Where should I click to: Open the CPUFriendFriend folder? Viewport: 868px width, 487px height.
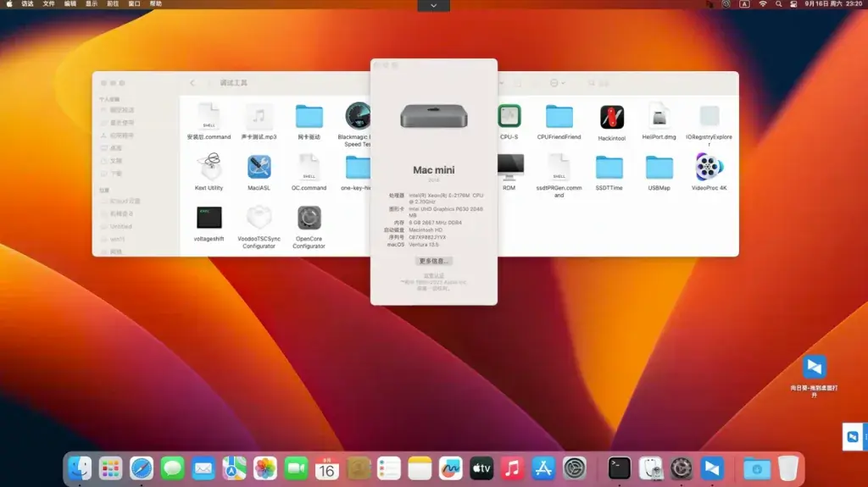(x=559, y=117)
